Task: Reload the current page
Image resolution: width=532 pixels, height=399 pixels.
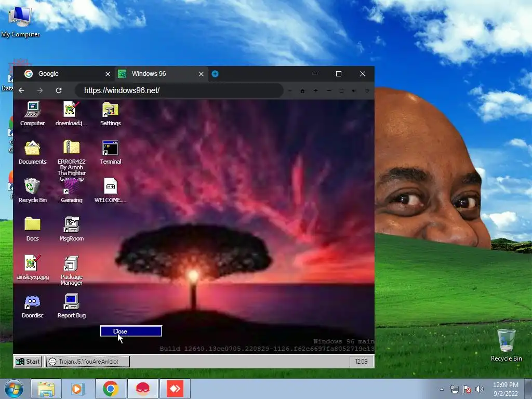Action: tap(59, 90)
